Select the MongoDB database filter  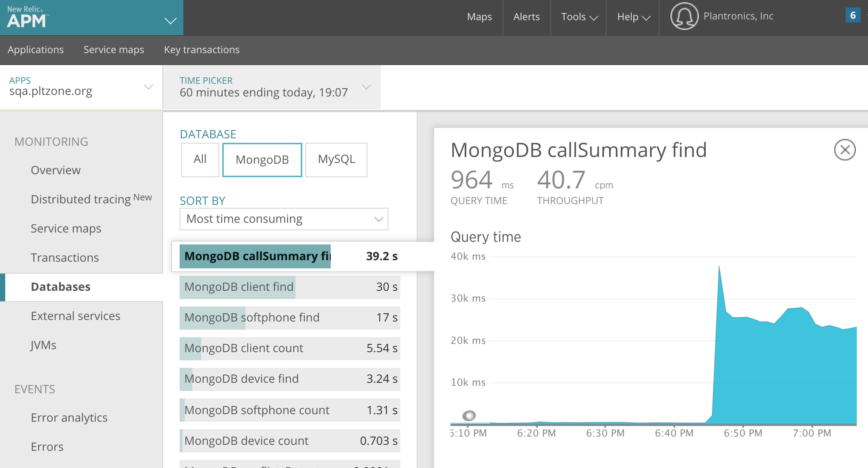262,160
